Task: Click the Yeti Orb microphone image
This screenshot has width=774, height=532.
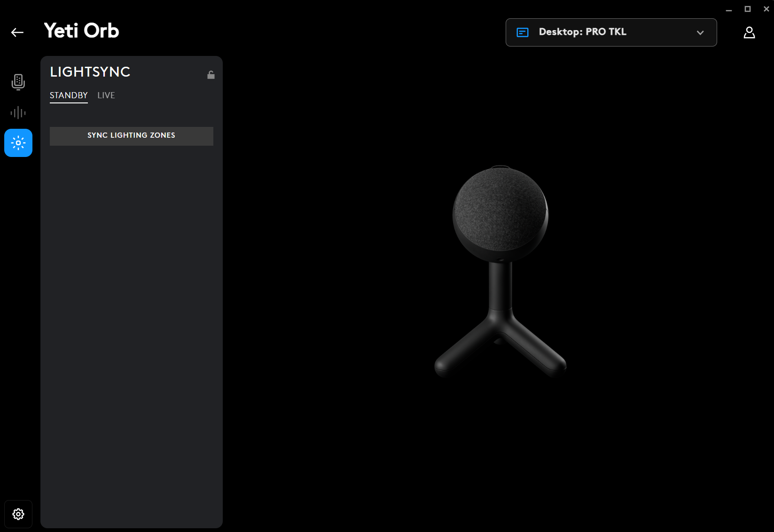Action: (x=500, y=271)
